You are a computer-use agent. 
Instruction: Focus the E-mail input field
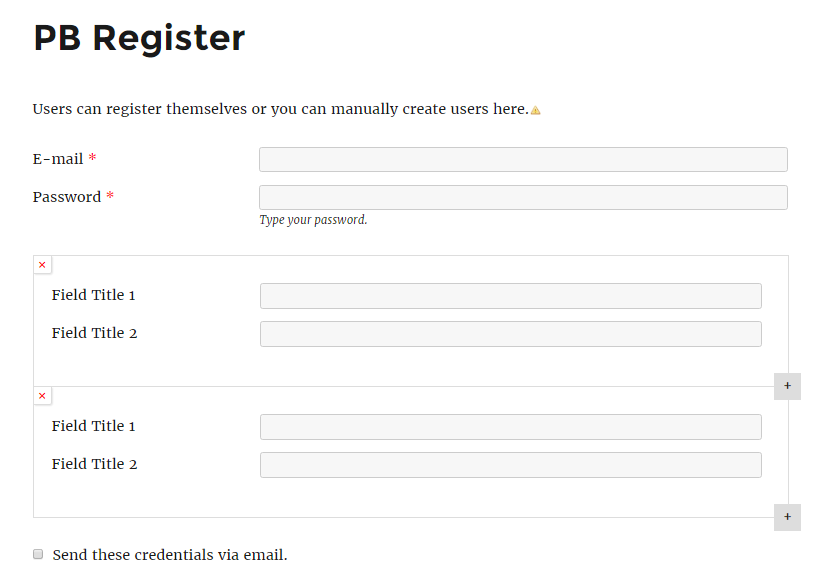523,159
